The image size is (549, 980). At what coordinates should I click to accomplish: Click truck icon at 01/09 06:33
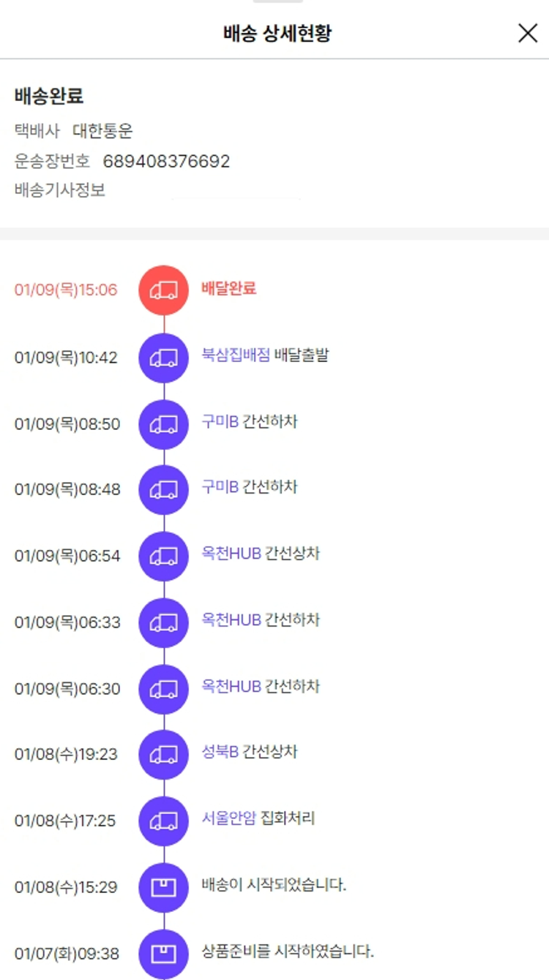(x=164, y=622)
